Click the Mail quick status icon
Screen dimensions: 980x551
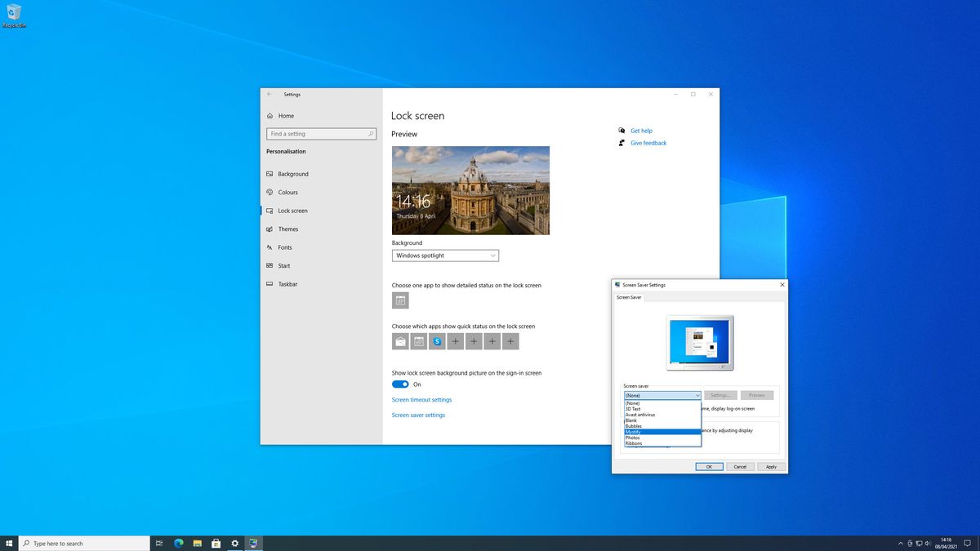[400, 341]
